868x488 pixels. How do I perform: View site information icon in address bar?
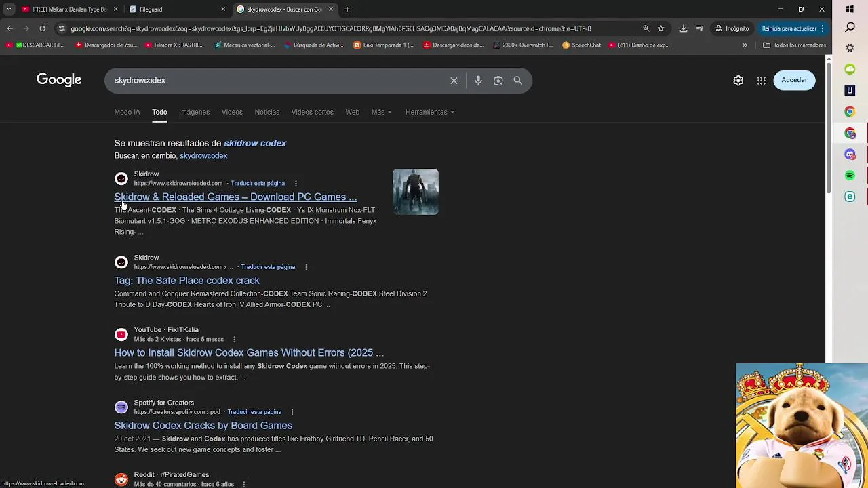coord(62,28)
